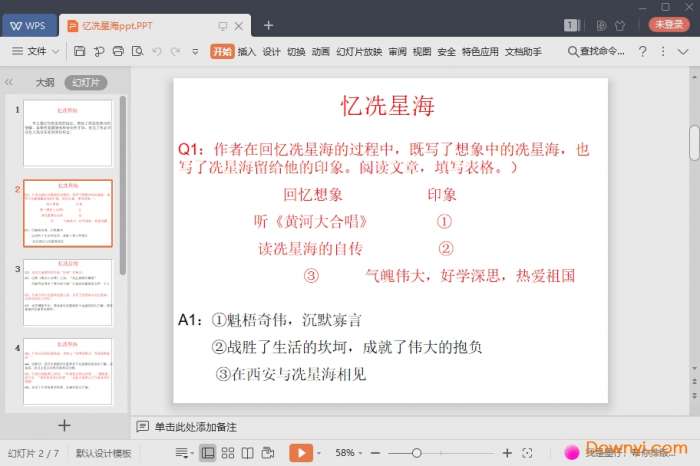Select slide 2 thumbnail
Image resolution: width=700 pixels, height=466 pixels.
tap(68, 213)
